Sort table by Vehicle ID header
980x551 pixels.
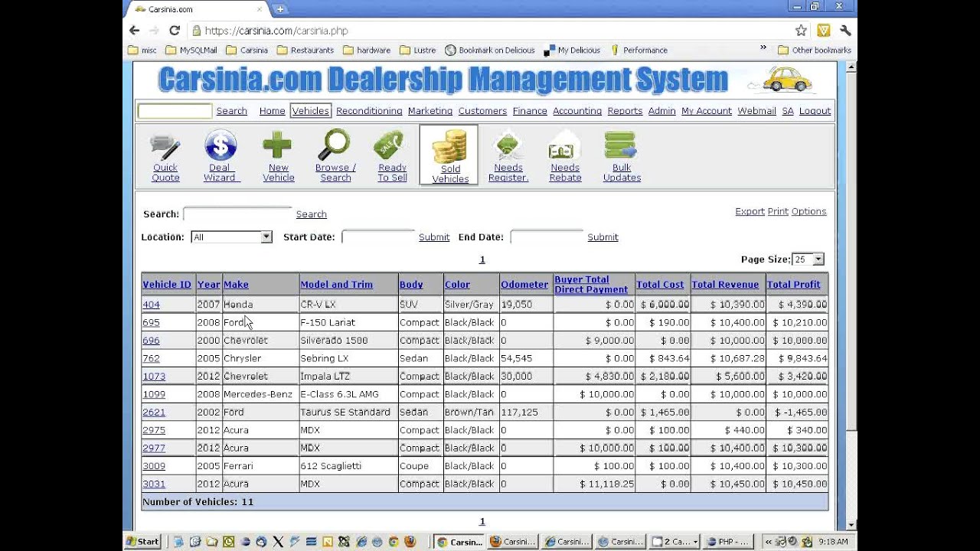coord(167,284)
